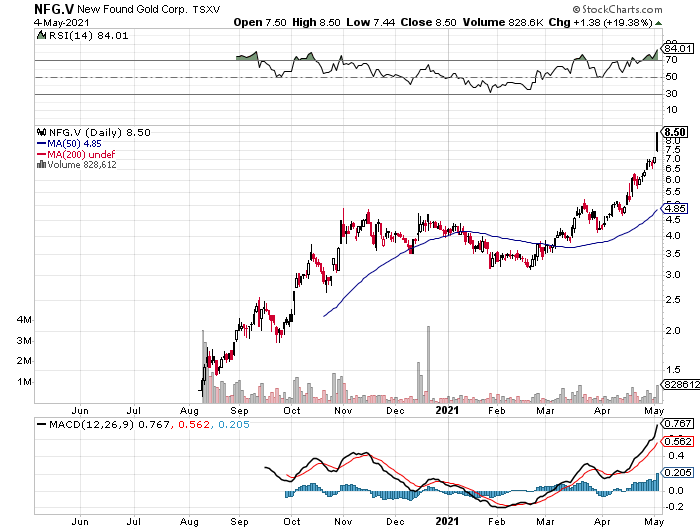Click the Aug label under the price chart
700x530 pixels.
click(x=189, y=411)
